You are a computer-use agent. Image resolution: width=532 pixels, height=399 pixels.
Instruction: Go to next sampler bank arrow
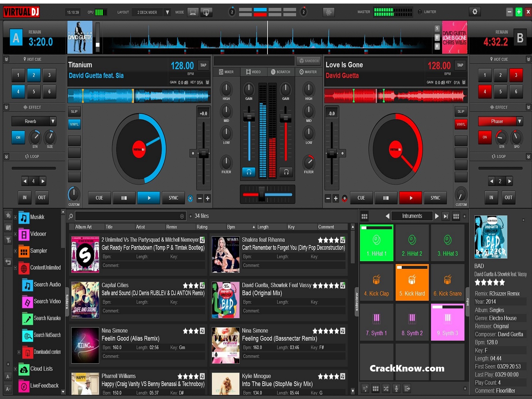tap(437, 216)
